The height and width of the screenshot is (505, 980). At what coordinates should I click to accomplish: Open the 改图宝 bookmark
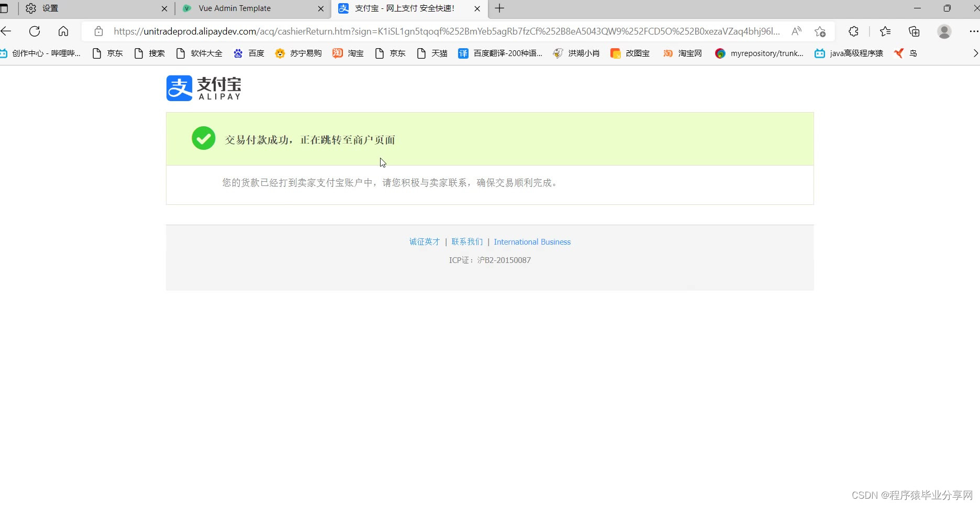coord(630,53)
